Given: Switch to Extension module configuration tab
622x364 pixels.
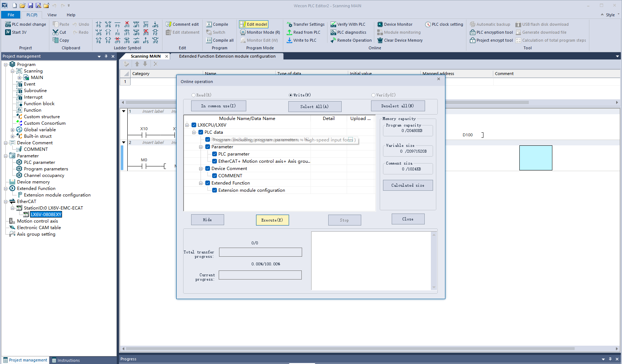Looking at the screenshot, I should [x=227, y=56].
